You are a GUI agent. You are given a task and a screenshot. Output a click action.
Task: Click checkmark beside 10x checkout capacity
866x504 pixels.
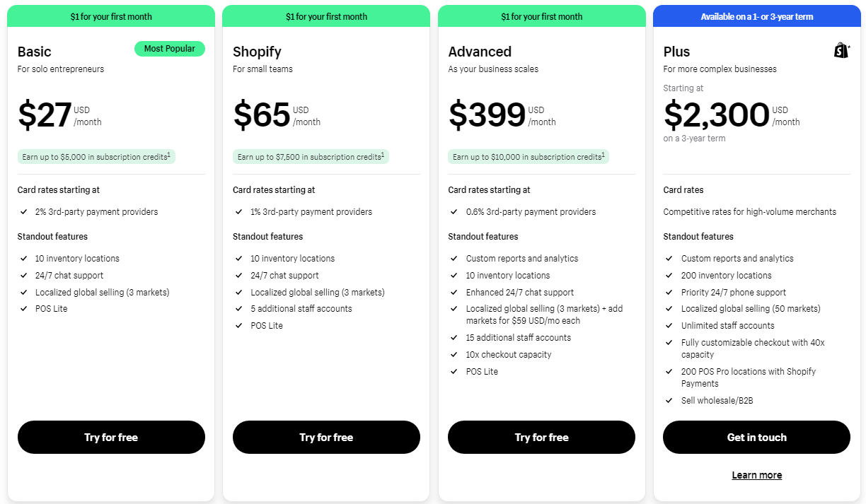pyautogui.click(x=454, y=355)
